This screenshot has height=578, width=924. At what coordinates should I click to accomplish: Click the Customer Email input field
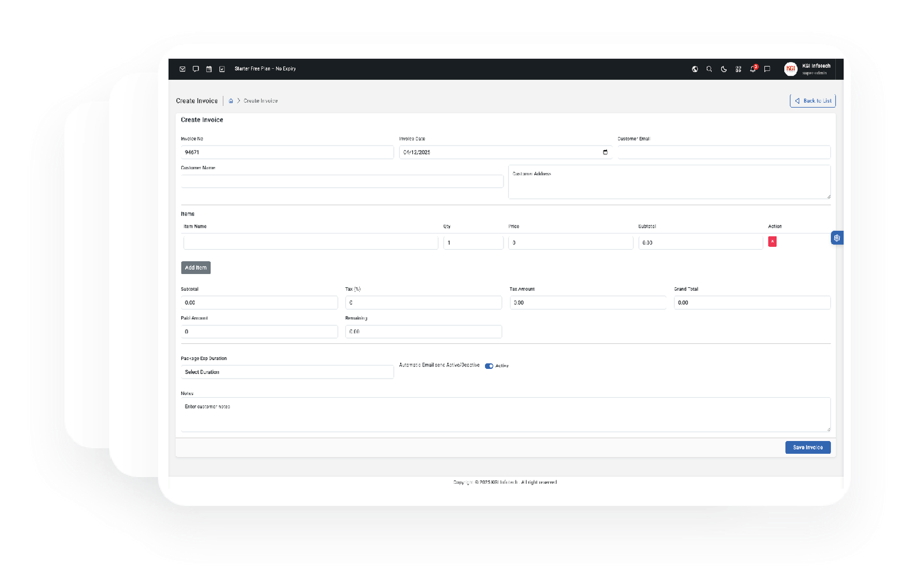(724, 152)
